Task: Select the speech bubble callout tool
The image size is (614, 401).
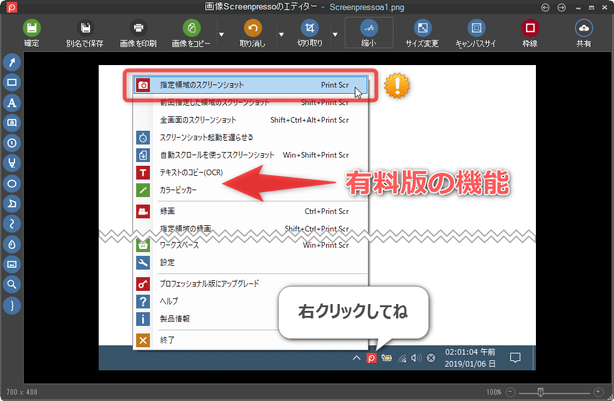Action: (x=12, y=123)
